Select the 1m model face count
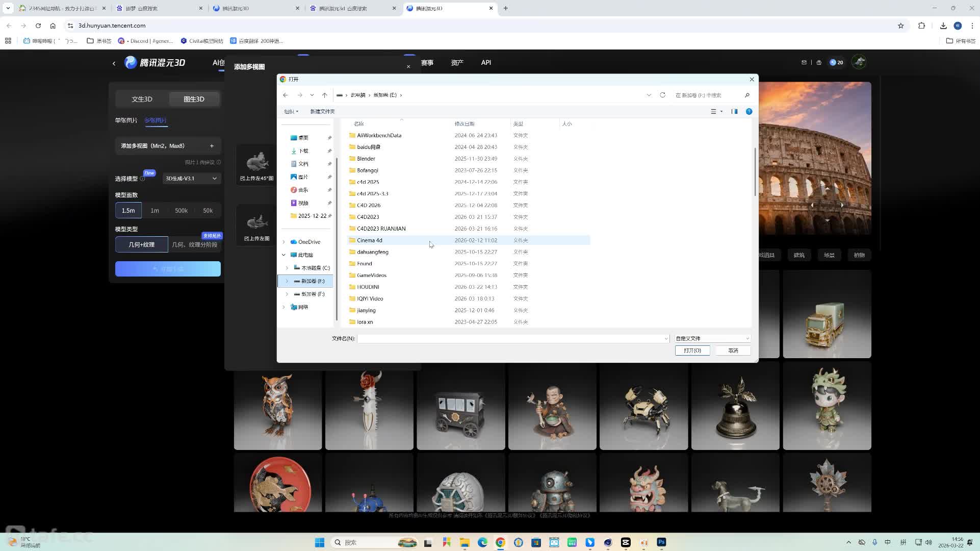 pyautogui.click(x=154, y=211)
